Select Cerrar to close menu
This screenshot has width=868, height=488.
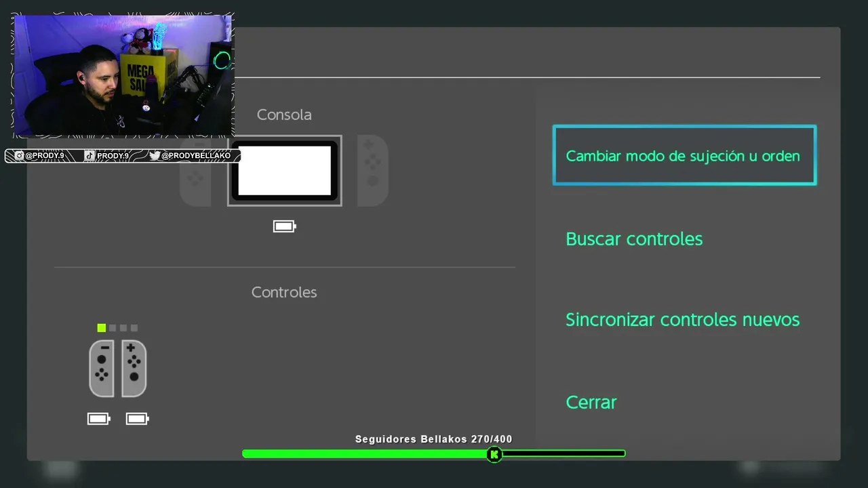pos(591,402)
